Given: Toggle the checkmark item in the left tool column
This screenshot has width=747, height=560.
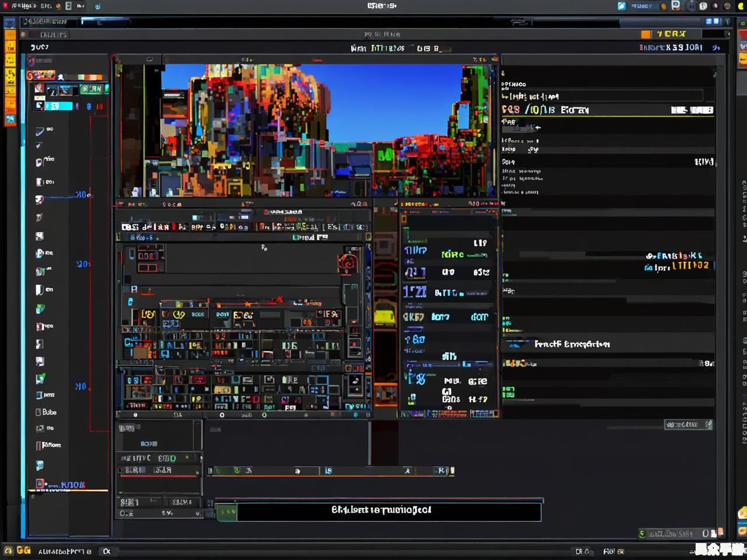Looking at the screenshot, I should [39, 145].
